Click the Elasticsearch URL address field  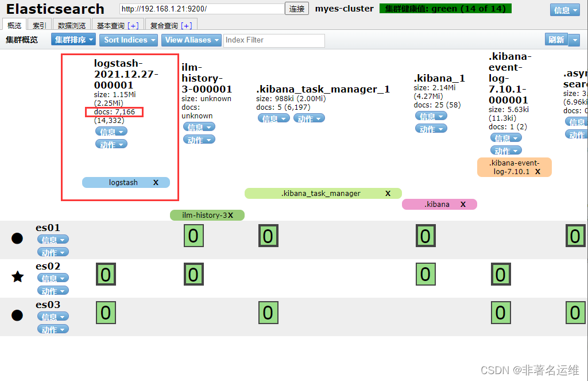click(202, 9)
